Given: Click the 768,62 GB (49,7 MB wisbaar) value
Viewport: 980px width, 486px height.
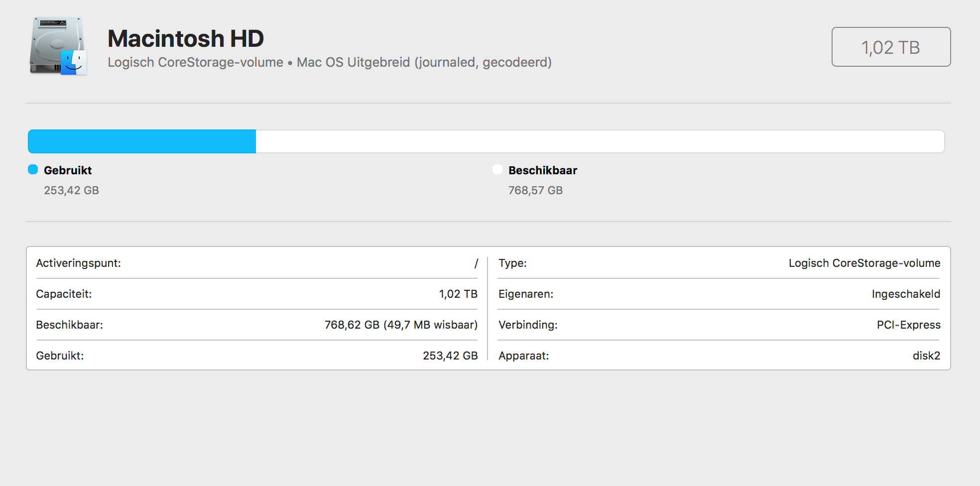Looking at the screenshot, I should tap(401, 325).
